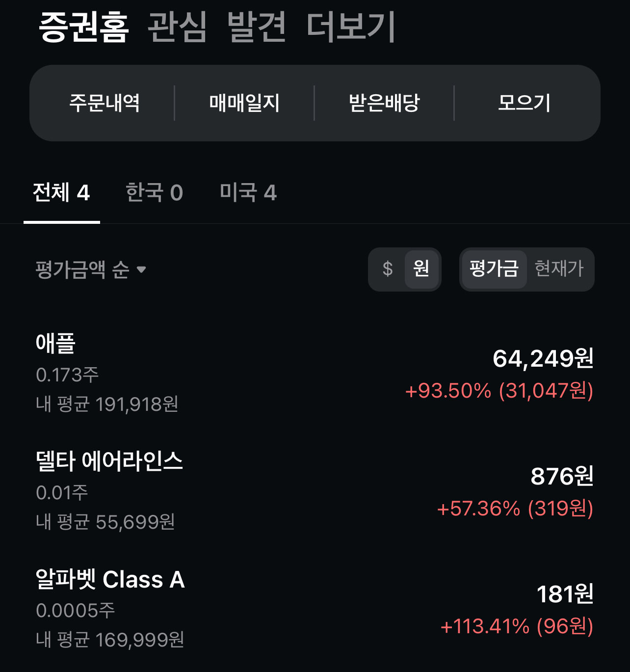Image resolution: width=630 pixels, height=672 pixels.
Task: Show values as 현재가
Action: (x=559, y=269)
